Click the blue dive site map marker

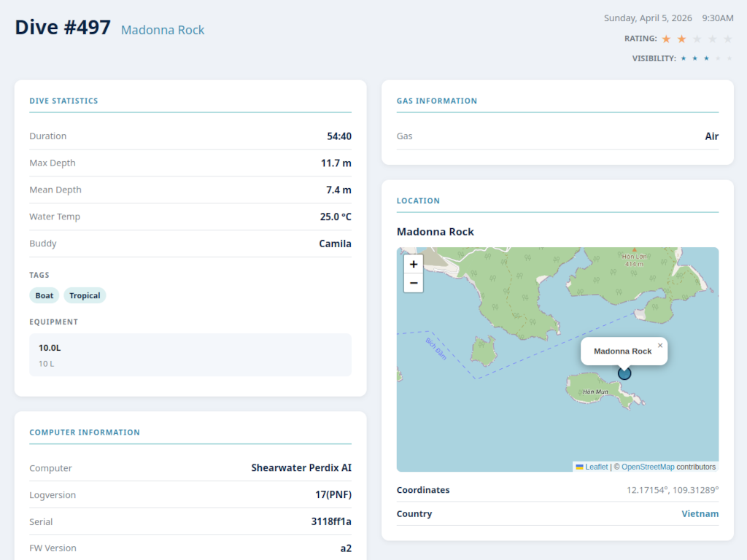coord(624,373)
